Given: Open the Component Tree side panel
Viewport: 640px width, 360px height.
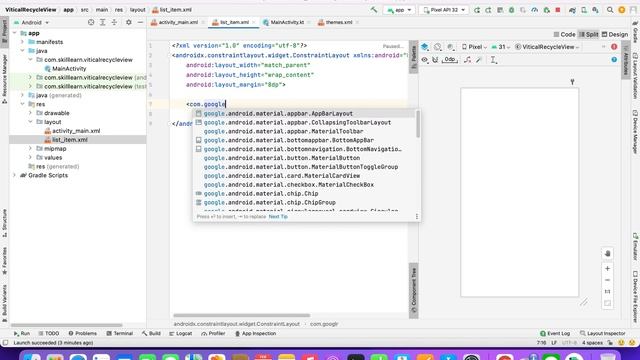Looking at the screenshot, I should (413, 291).
